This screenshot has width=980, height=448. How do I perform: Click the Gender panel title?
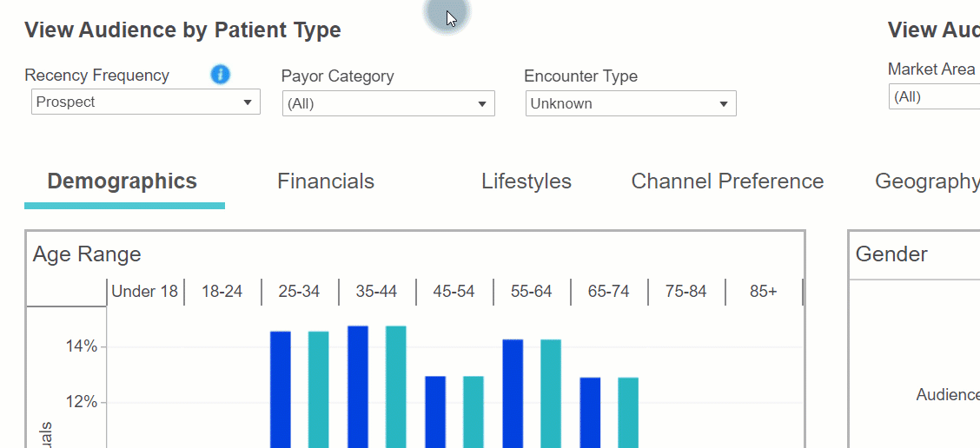point(891,254)
